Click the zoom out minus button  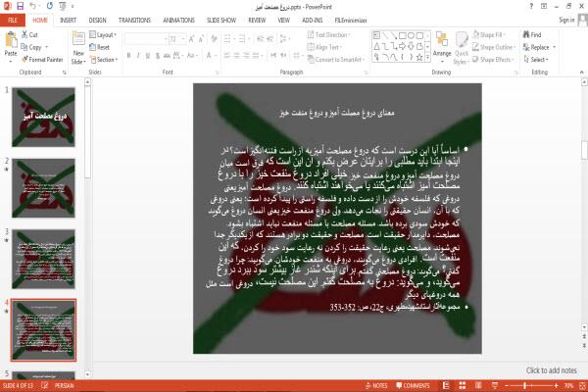pyautogui.click(x=507, y=385)
